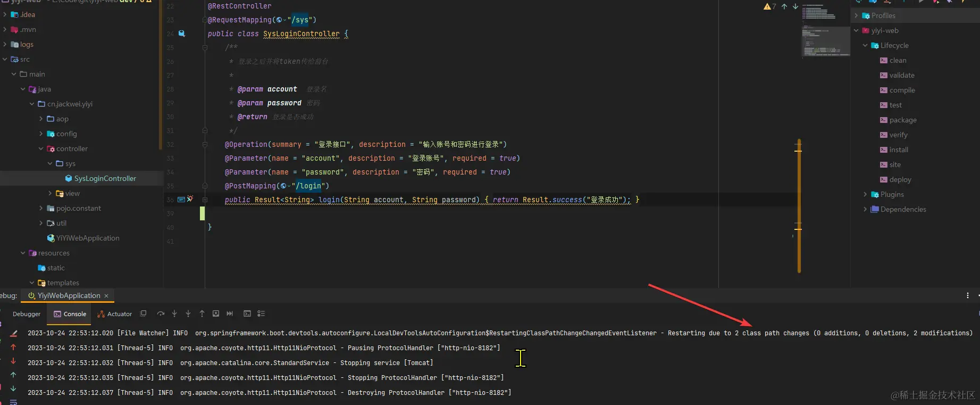Expand the logs folder in project tree
Viewport: 980px width, 405px height.
[x=5, y=44]
